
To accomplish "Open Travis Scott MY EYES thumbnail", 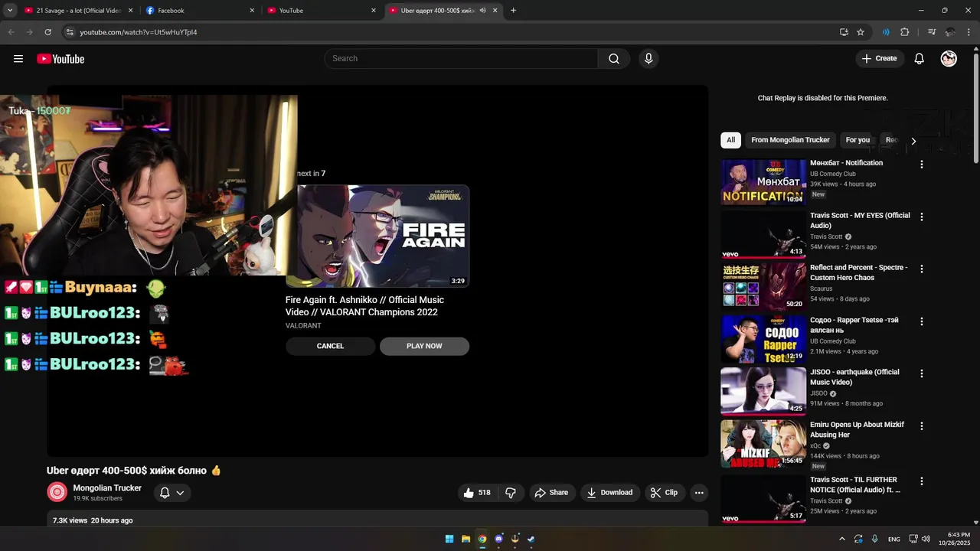I will (763, 234).
